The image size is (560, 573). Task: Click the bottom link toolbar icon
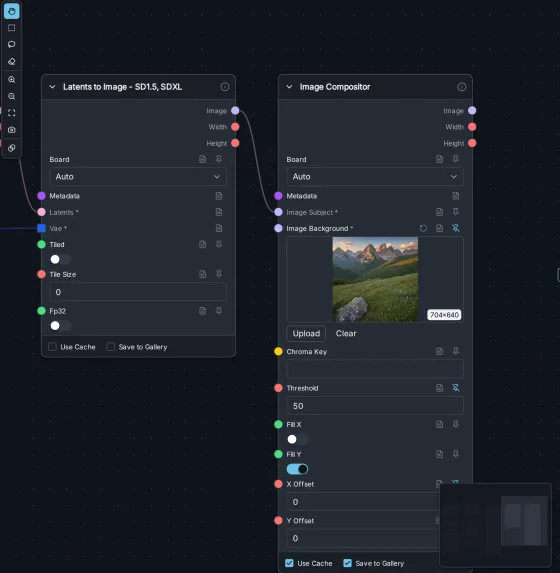point(12,148)
